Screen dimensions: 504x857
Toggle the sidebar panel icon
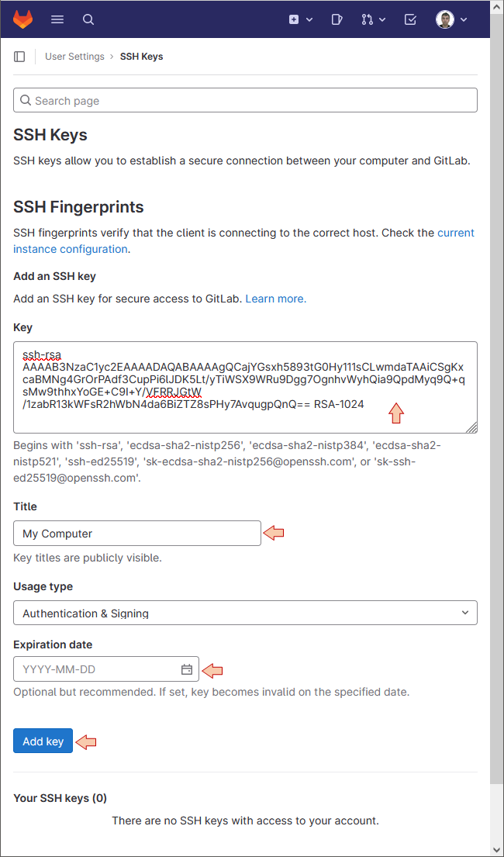tap(19, 57)
